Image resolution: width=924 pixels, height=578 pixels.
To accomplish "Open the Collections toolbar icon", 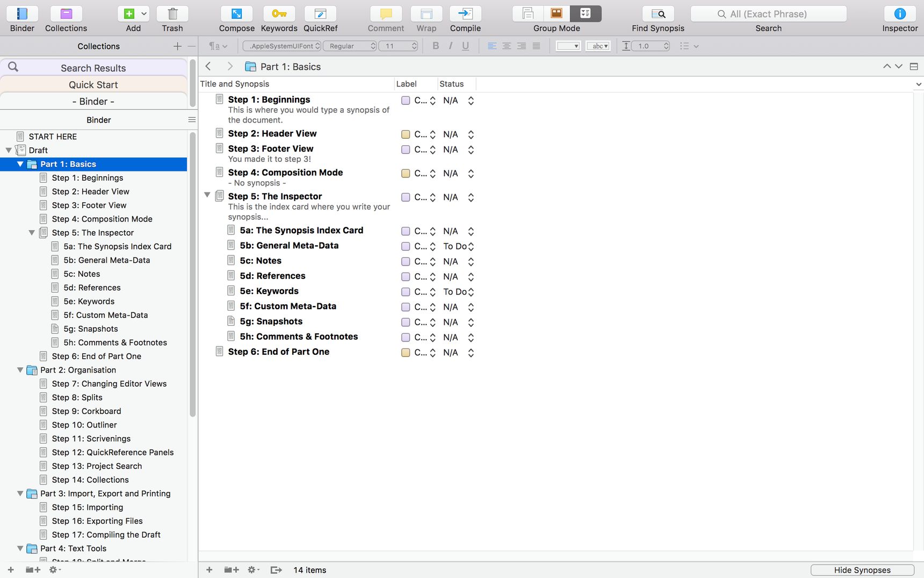I will coord(66,13).
